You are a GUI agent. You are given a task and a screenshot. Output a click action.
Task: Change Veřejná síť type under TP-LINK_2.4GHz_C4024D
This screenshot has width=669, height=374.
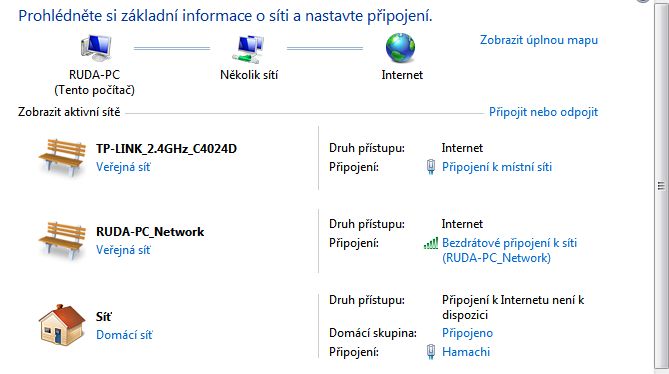click(123, 167)
